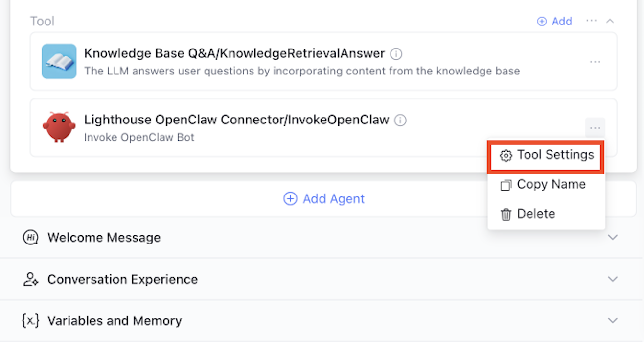Expand the Conversation Experience section
The height and width of the screenshot is (342, 644).
pos(612,279)
